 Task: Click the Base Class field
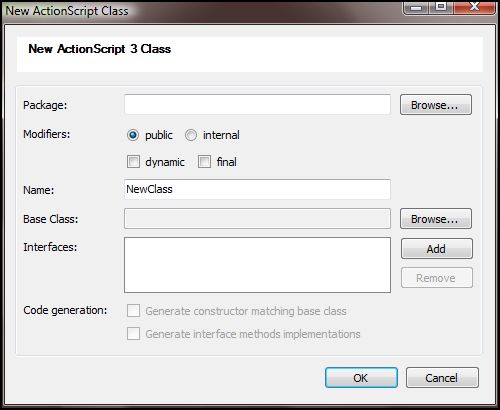[x=257, y=219]
